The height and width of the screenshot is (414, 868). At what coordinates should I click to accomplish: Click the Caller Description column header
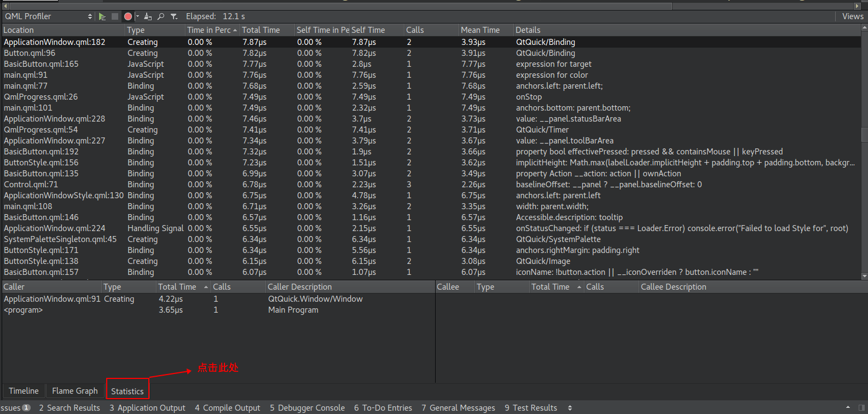pos(350,287)
